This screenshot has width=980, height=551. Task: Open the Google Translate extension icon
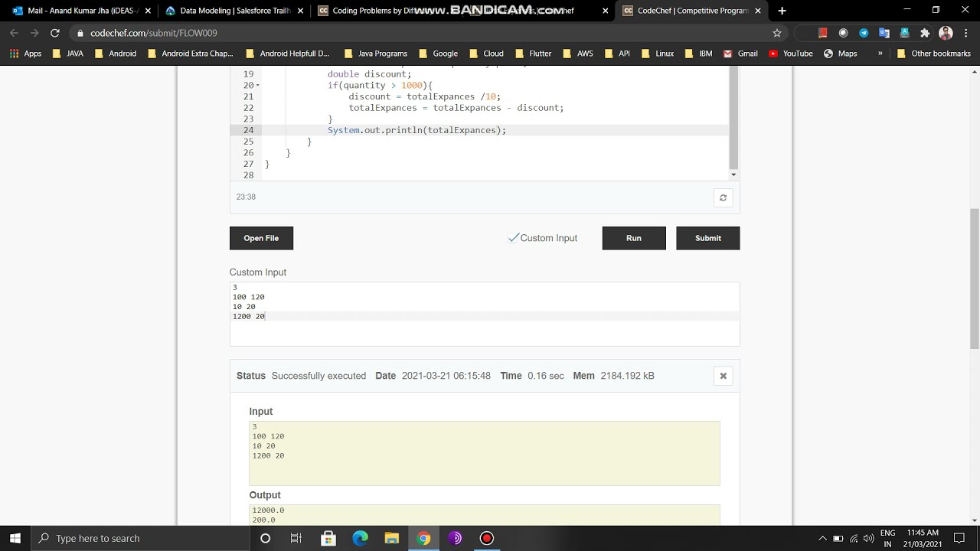[884, 33]
